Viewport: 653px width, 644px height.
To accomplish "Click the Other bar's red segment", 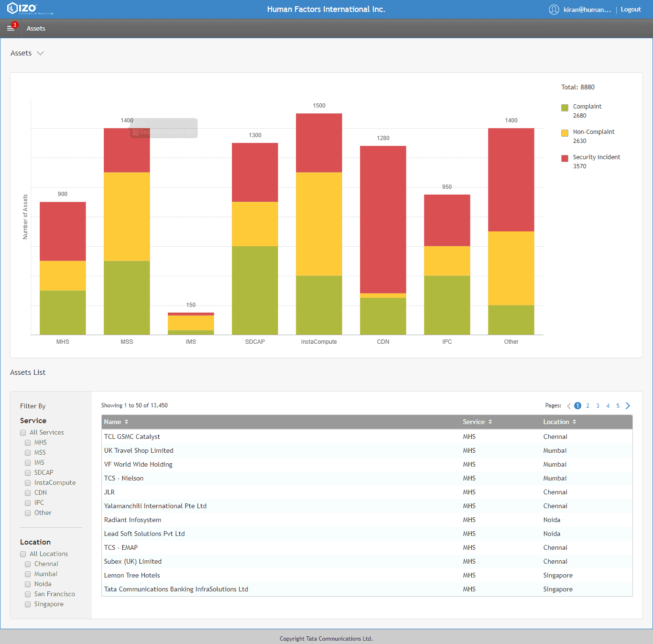I will pos(511,180).
